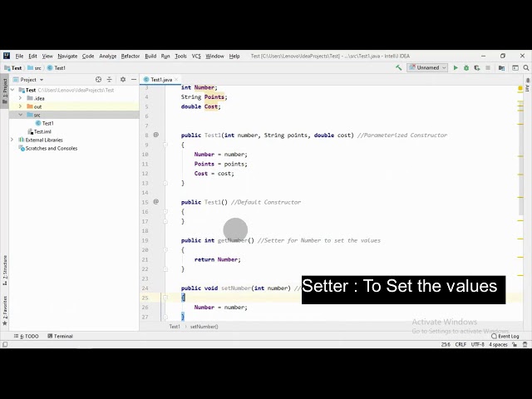The width and height of the screenshot is (532, 399).
Task: Click the yellow inspection indicator at editor top right
Action: (520, 88)
